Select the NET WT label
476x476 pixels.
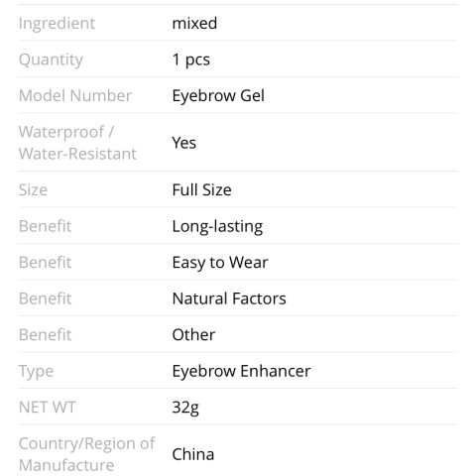47,408
